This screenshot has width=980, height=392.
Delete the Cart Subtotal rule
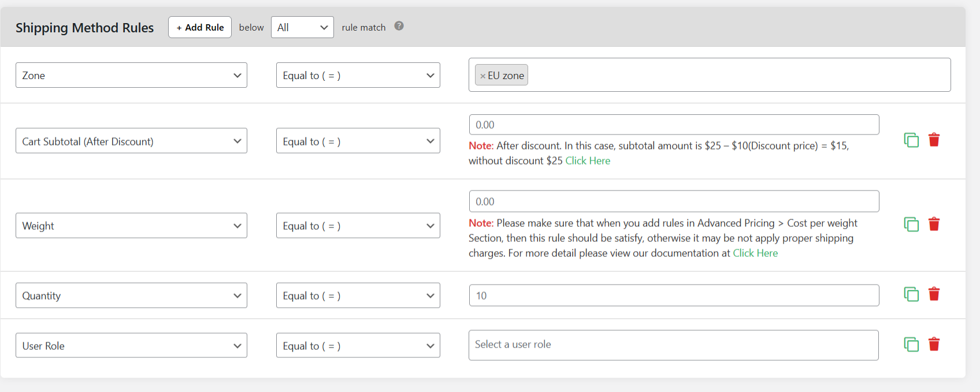pyautogui.click(x=934, y=140)
